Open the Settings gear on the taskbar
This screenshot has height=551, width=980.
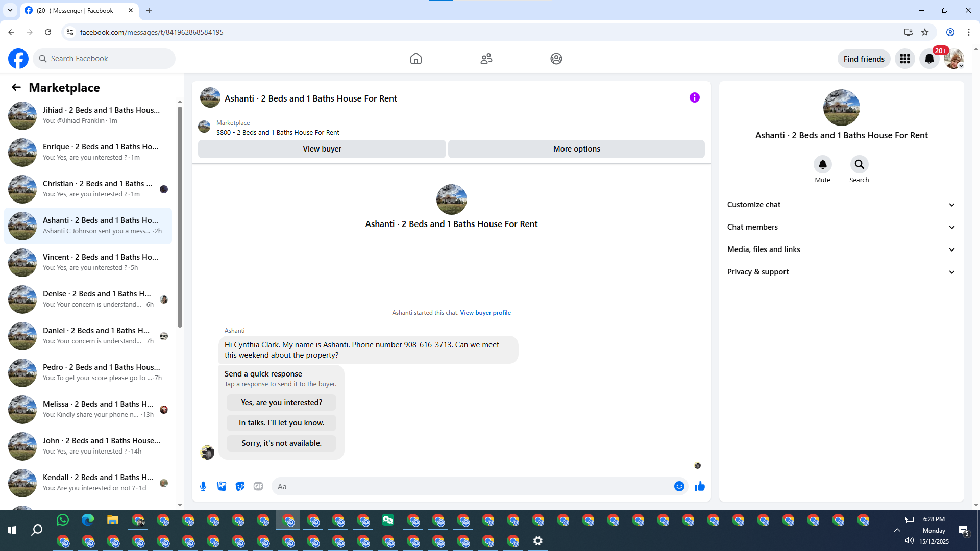coord(538,541)
